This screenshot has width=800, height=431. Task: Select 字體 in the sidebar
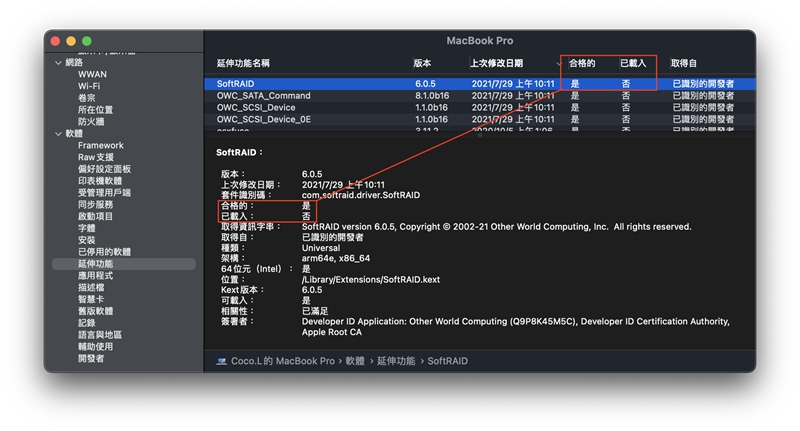pyautogui.click(x=86, y=228)
